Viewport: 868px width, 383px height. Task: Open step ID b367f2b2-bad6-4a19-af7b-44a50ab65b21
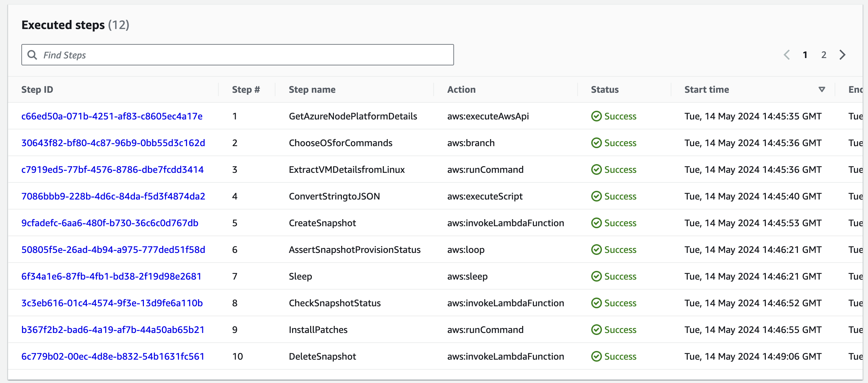tap(113, 330)
